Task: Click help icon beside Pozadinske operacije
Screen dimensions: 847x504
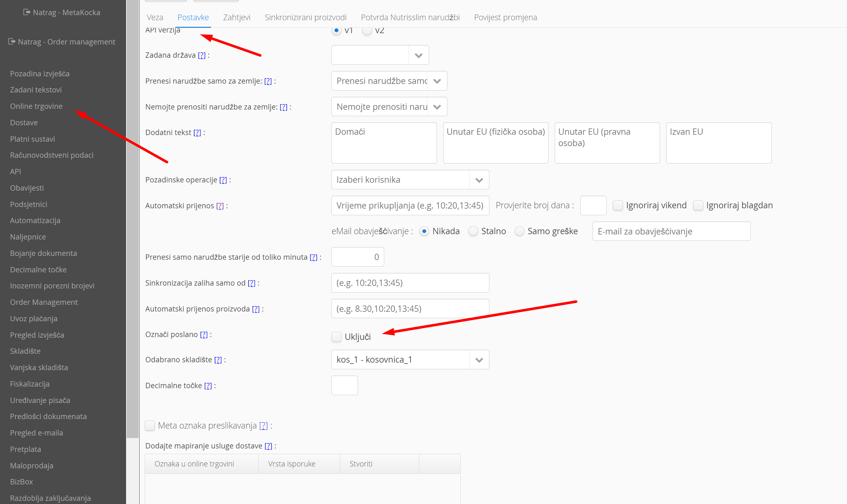Action: tap(223, 180)
